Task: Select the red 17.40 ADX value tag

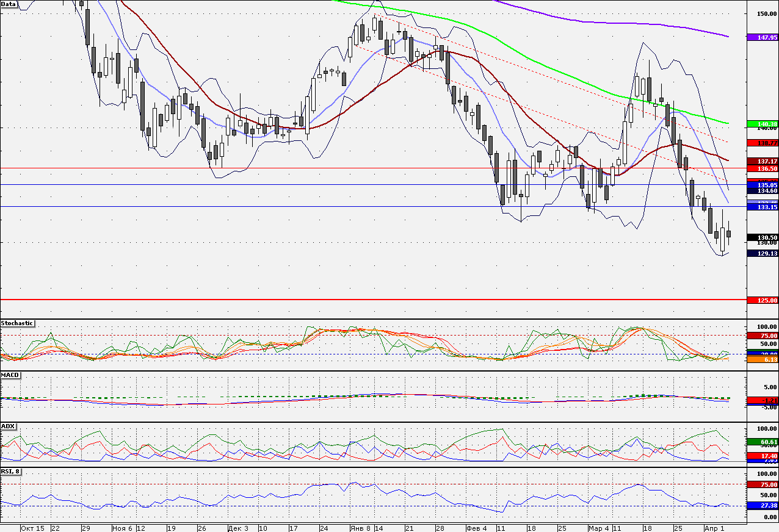Action: click(x=763, y=456)
